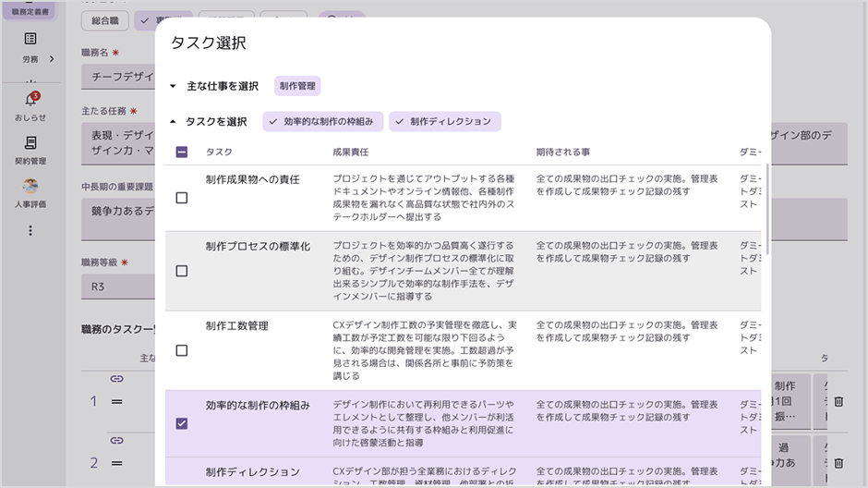Click the 制作プロセスの標準化 task name

pos(258,247)
